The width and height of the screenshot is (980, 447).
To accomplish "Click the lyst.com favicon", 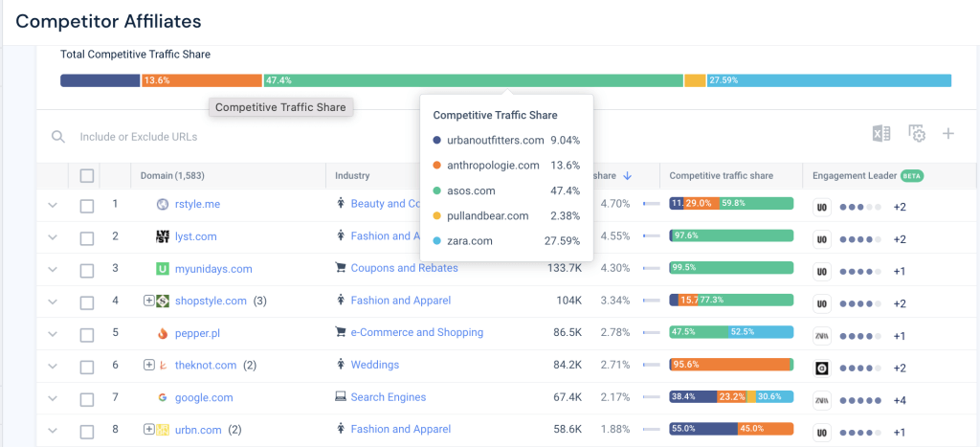I will click(x=163, y=236).
